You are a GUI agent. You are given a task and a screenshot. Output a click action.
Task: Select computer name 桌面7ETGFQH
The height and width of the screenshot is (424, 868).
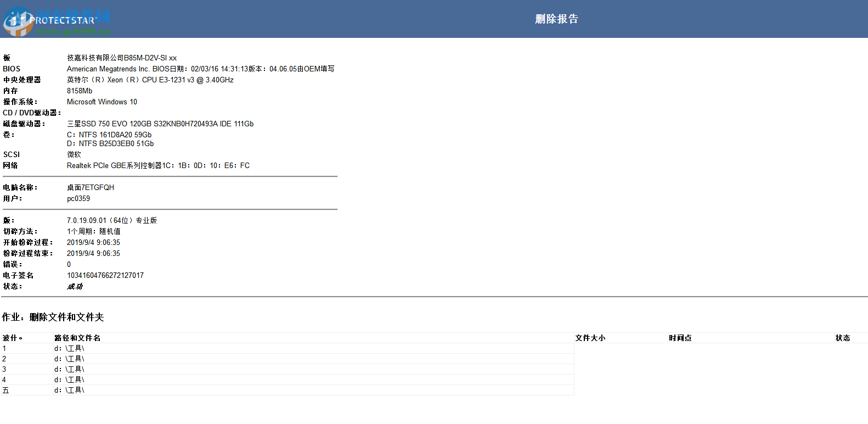[91, 187]
